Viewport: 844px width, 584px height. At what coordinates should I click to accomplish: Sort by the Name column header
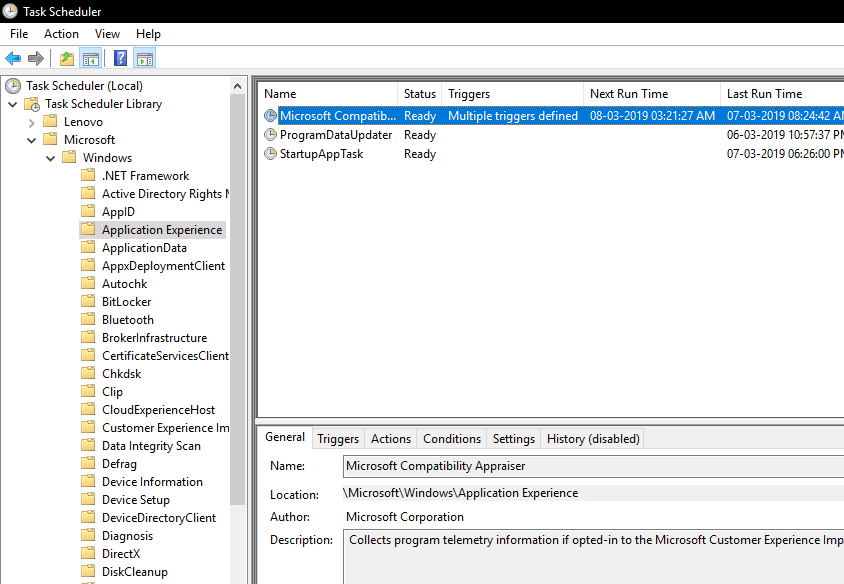[328, 94]
